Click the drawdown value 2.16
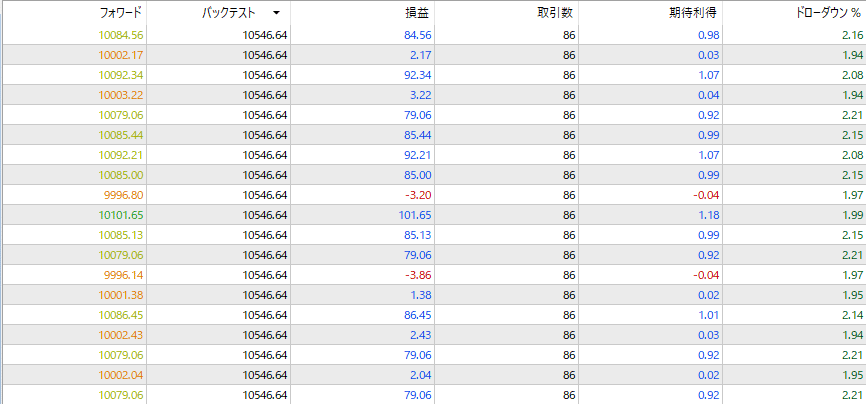The height and width of the screenshot is (404, 866). click(853, 35)
